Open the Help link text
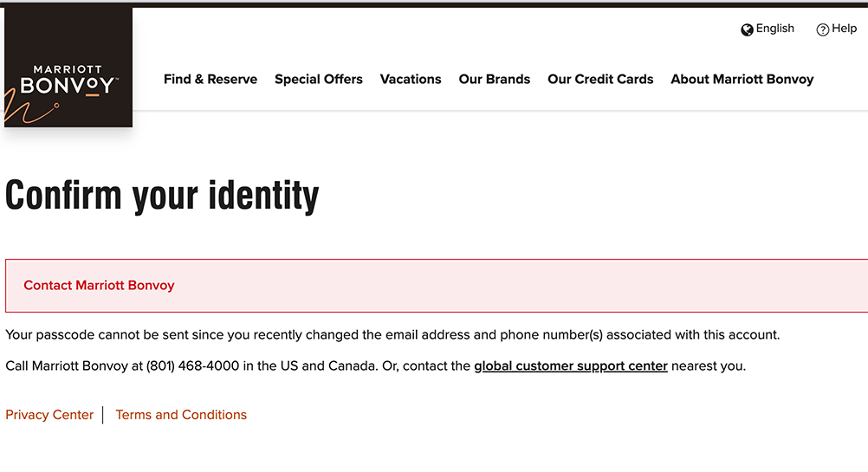This screenshot has height=472, width=868. pyautogui.click(x=844, y=29)
